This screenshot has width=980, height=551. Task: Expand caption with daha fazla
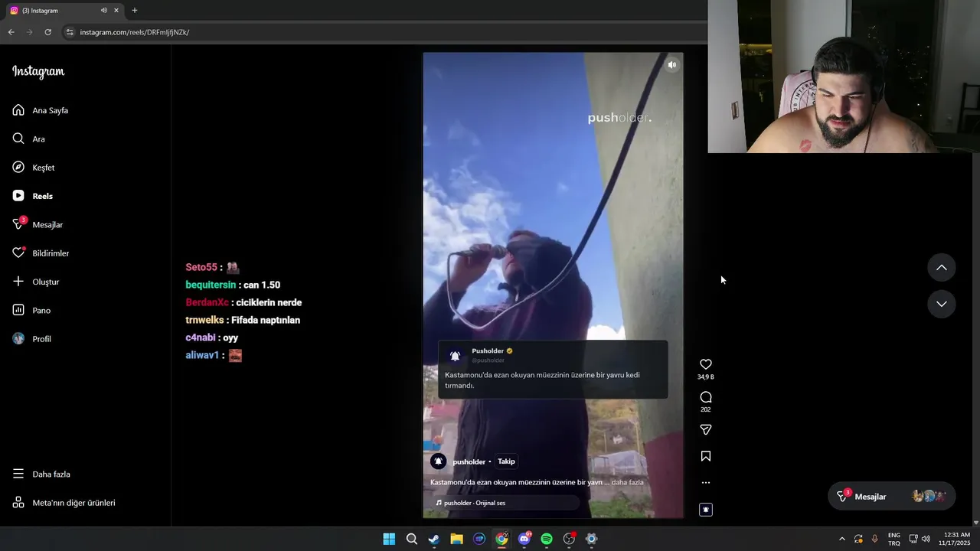tap(627, 482)
